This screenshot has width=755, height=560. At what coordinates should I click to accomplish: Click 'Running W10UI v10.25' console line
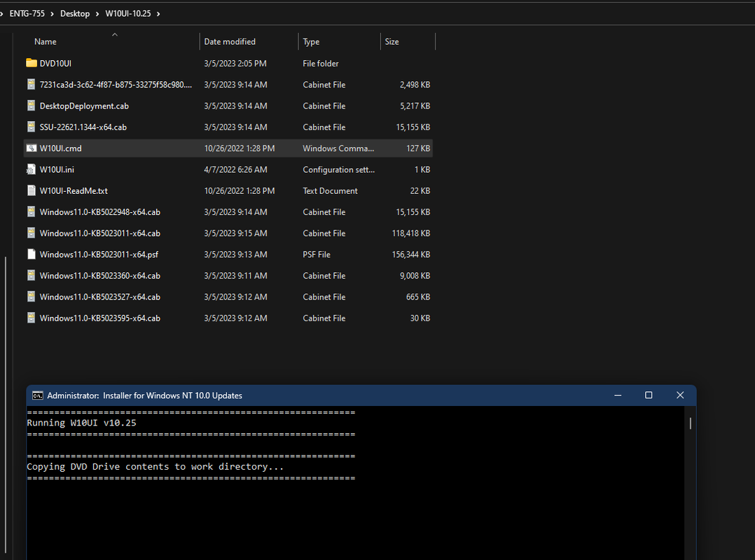[81, 423]
